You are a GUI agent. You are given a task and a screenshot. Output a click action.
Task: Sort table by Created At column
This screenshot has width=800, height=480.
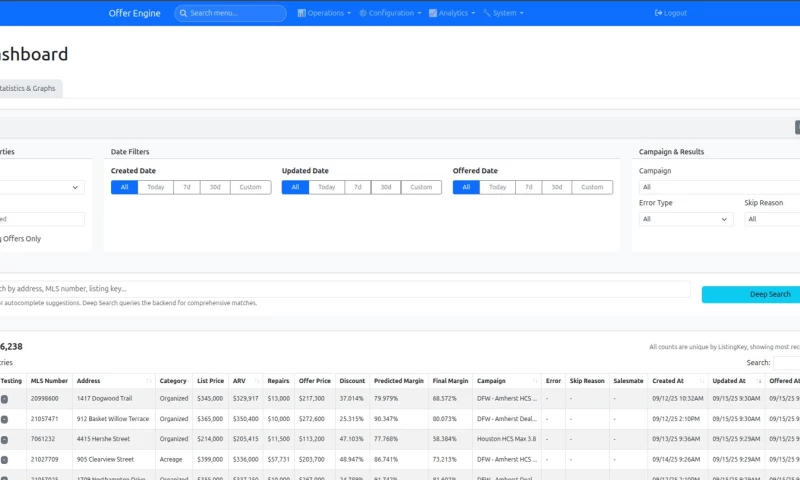click(678, 381)
